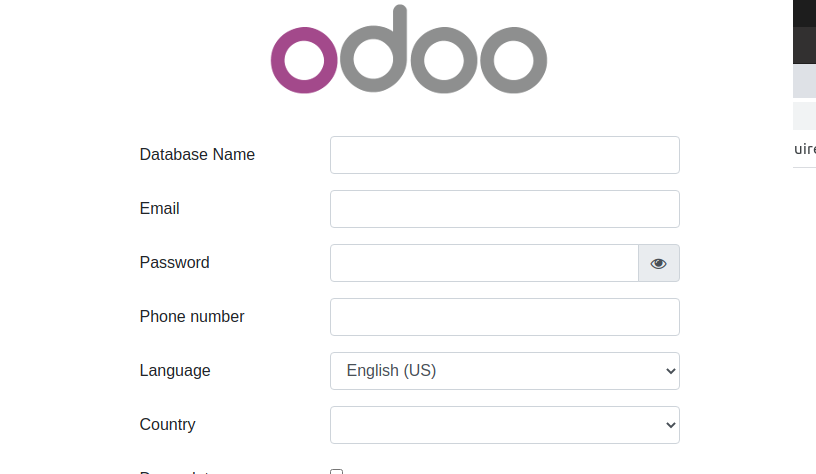The height and width of the screenshot is (474, 816).
Task: Click the Database Name label
Action: tap(197, 155)
